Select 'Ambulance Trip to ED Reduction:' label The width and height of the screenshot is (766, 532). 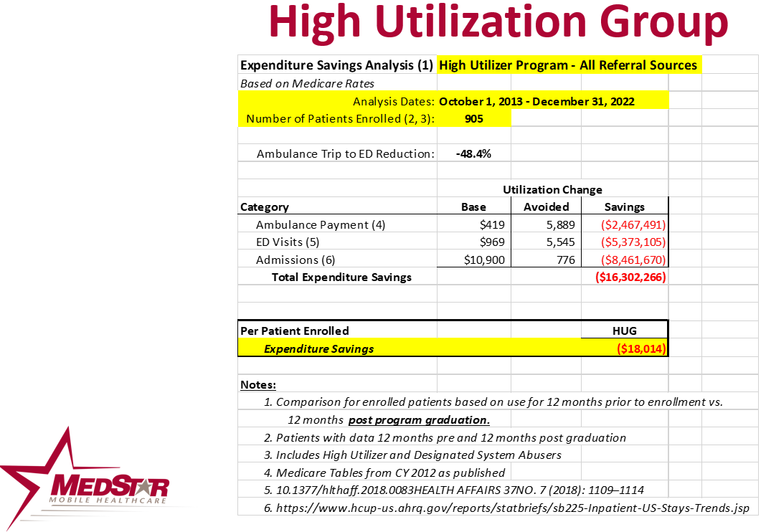pyautogui.click(x=346, y=154)
